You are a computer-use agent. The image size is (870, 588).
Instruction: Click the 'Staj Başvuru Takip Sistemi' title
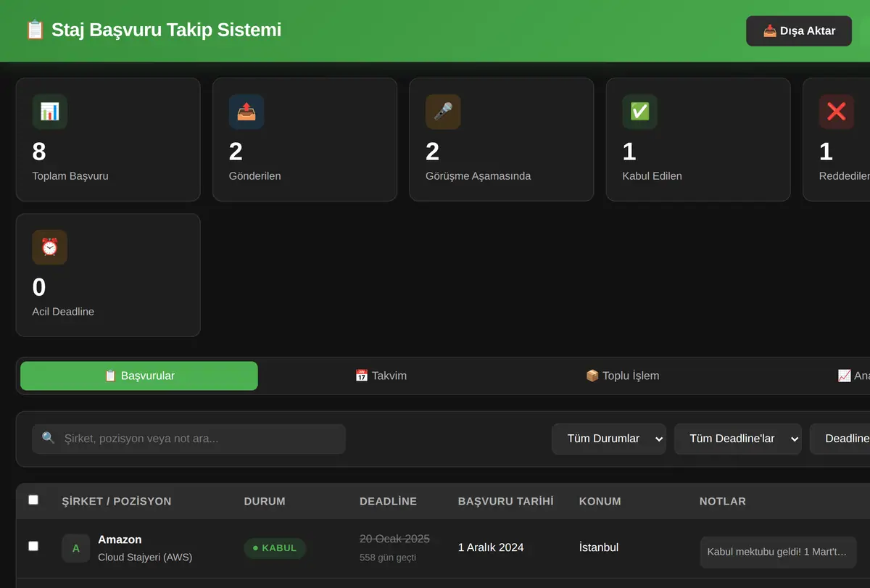[166, 30]
